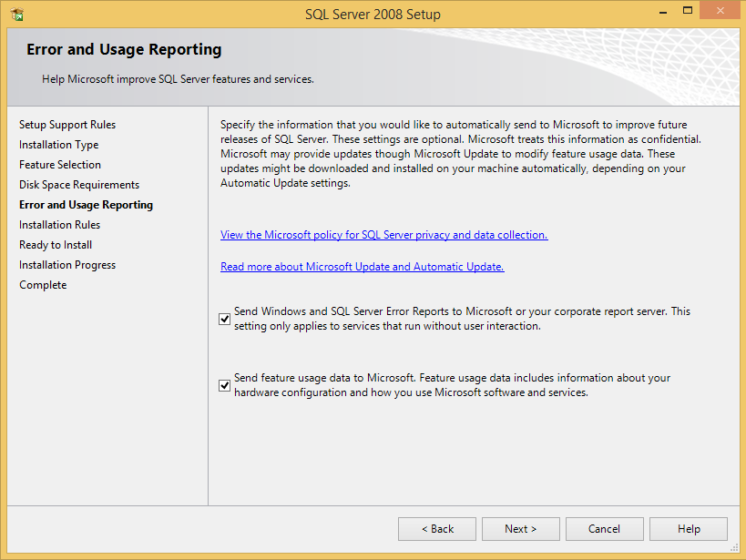Select Setup Support Rules step in sidebar

[x=67, y=125]
